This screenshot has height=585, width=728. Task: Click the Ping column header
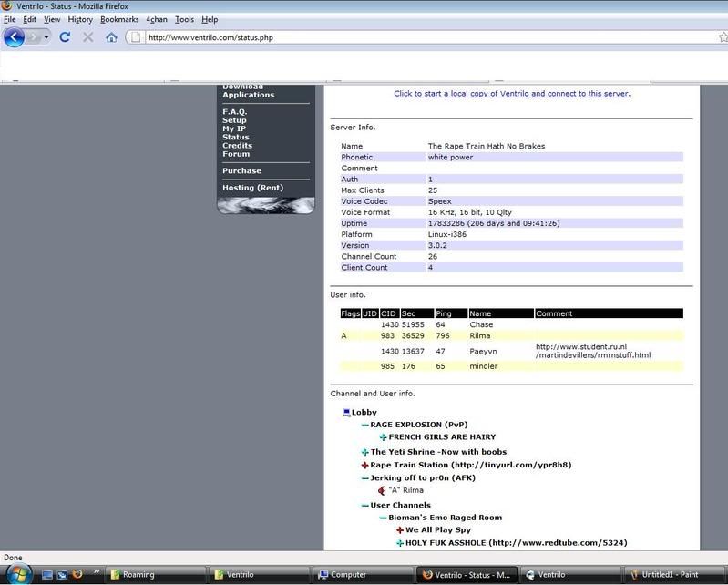451,313
